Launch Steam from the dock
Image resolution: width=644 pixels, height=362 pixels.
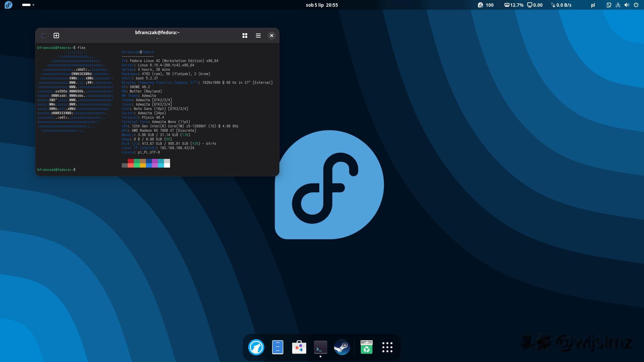pyautogui.click(x=342, y=347)
